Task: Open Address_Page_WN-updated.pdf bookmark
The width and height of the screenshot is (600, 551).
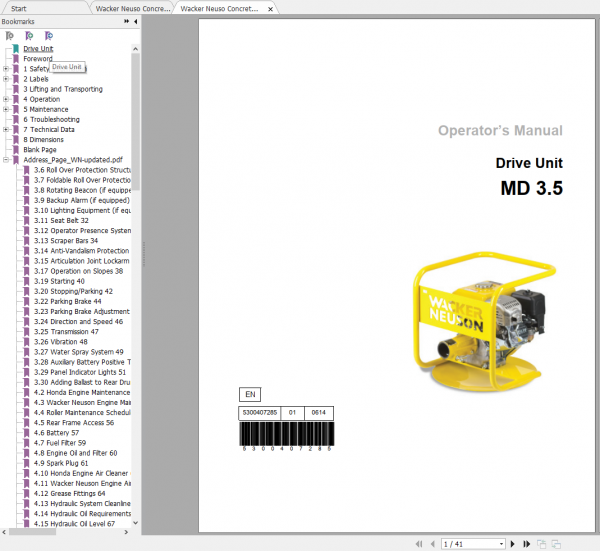Action: pos(73,160)
